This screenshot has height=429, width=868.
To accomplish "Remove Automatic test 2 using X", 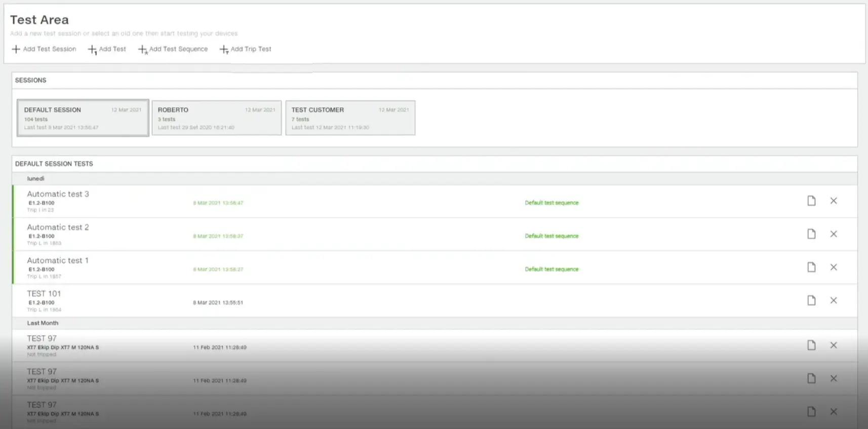I will 834,234.
